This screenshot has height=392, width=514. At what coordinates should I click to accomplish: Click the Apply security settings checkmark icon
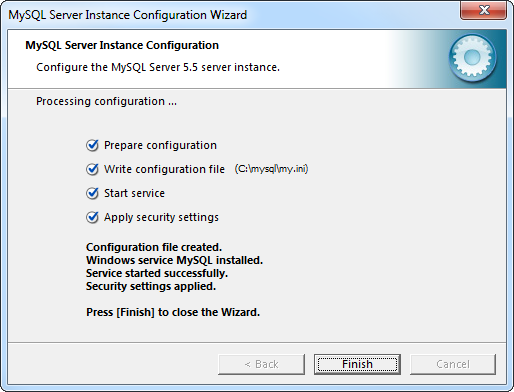click(x=92, y=217)
